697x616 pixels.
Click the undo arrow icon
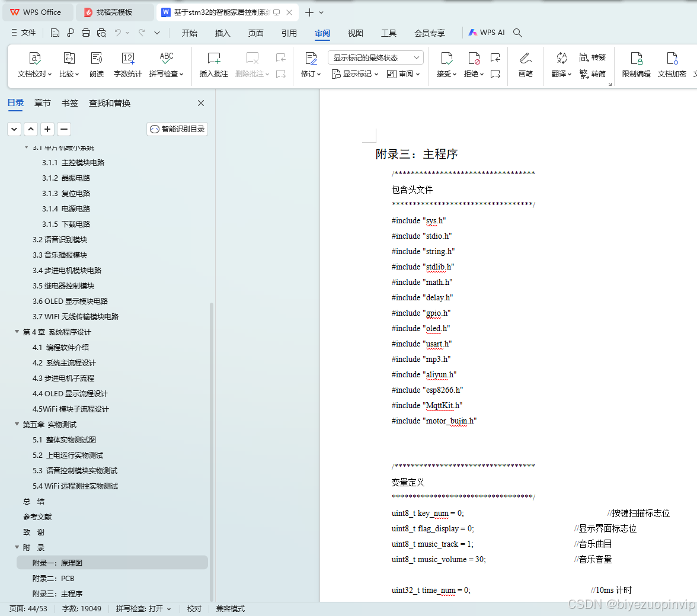tap(118, 33)
